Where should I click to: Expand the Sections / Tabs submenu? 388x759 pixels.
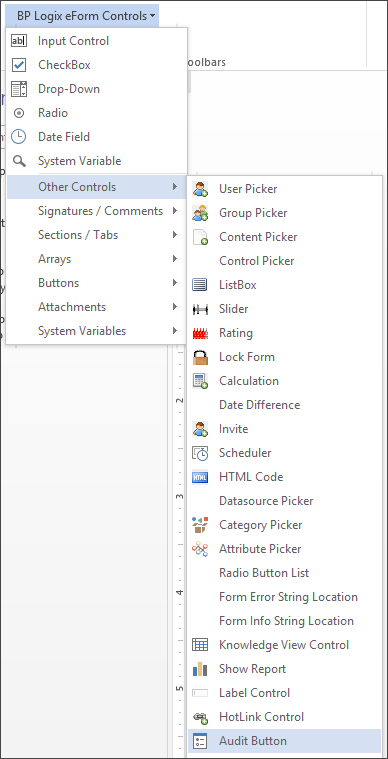(96, 235)
